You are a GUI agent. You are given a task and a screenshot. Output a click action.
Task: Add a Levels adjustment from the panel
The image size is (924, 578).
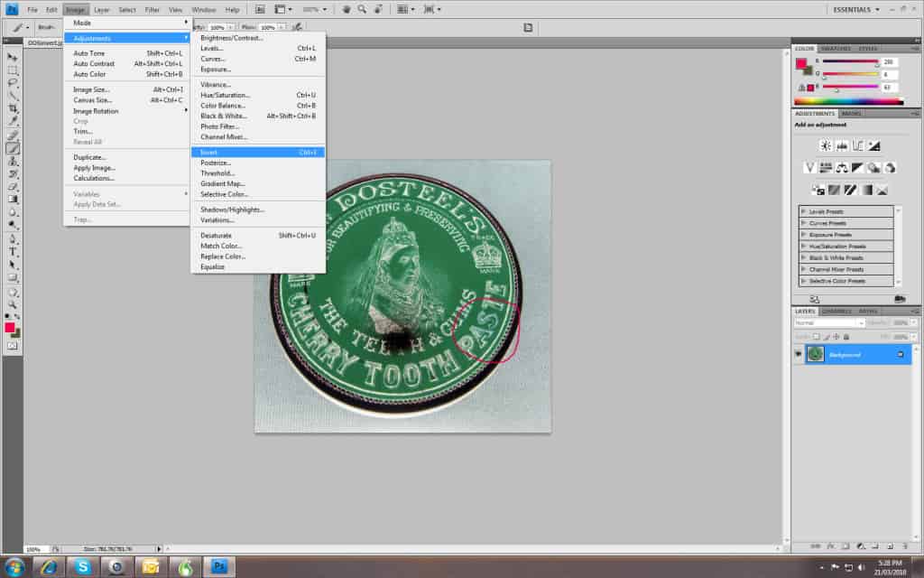coord(842,145)
